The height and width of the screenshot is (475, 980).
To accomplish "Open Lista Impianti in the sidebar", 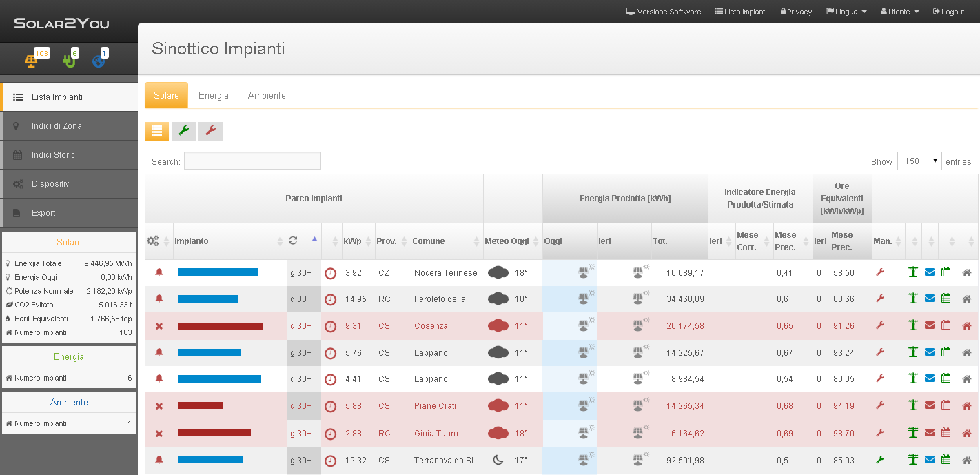I will click(x=69, y=97).
